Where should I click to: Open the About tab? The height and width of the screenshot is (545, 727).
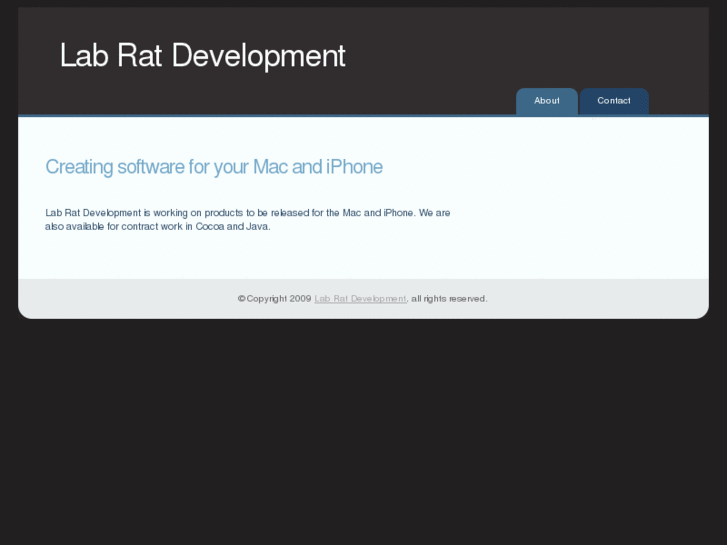(x=546, y=101)
